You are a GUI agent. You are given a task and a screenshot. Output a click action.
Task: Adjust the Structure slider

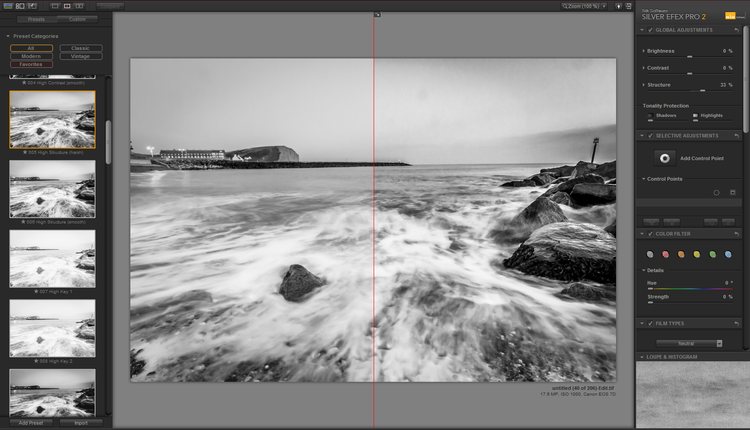pyautogui.click(x=690, y=90)
